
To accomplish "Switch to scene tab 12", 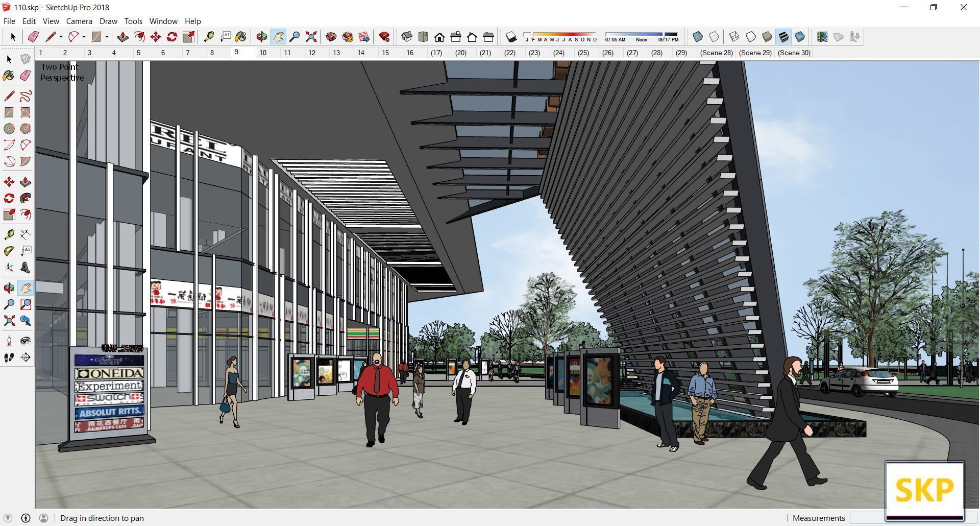I will pyautogui.click(x=312, y=53).
